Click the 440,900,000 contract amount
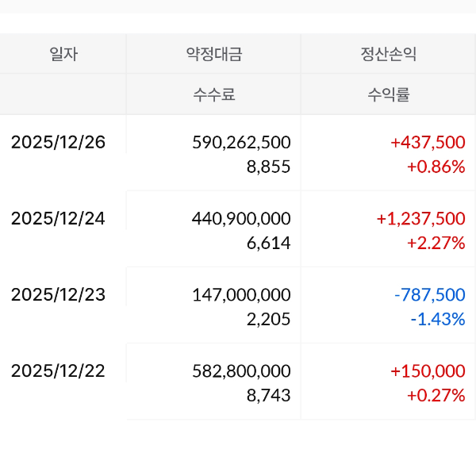The width and height of the screenshot is (476, 476). (241, 218)
